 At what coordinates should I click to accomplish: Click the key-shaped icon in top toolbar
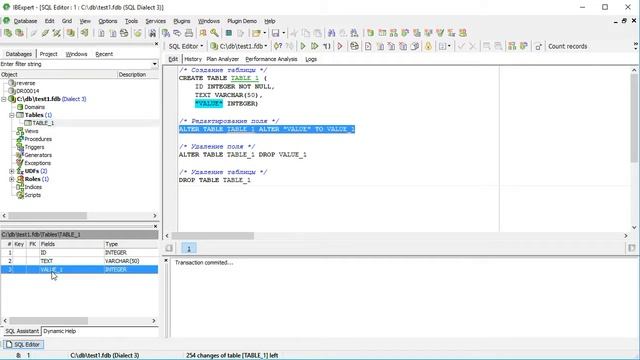214,33
